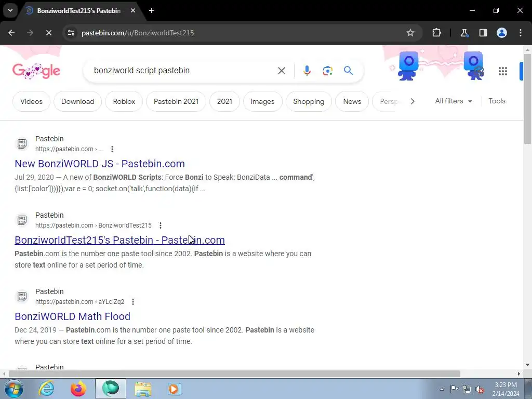Search by image with Google Lens icon
The width and height of the screenshot is (532, 399).
(327, 71)
